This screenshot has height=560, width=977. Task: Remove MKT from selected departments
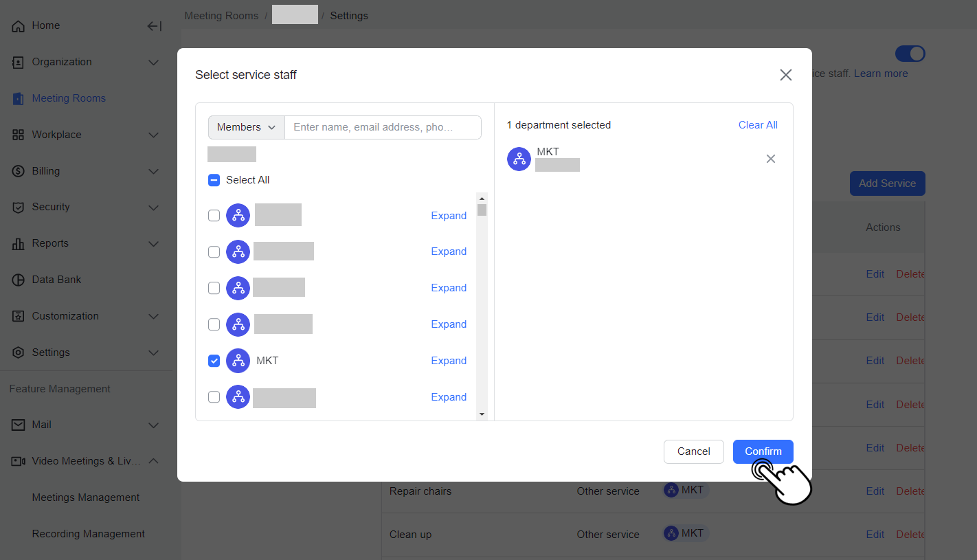[x=771, y=159]
